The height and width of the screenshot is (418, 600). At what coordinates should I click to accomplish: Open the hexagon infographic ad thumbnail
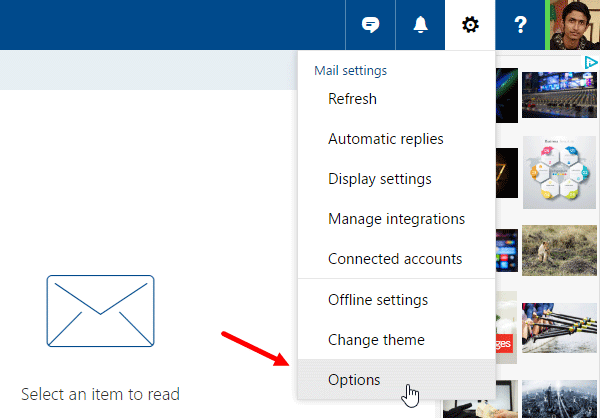559,172
